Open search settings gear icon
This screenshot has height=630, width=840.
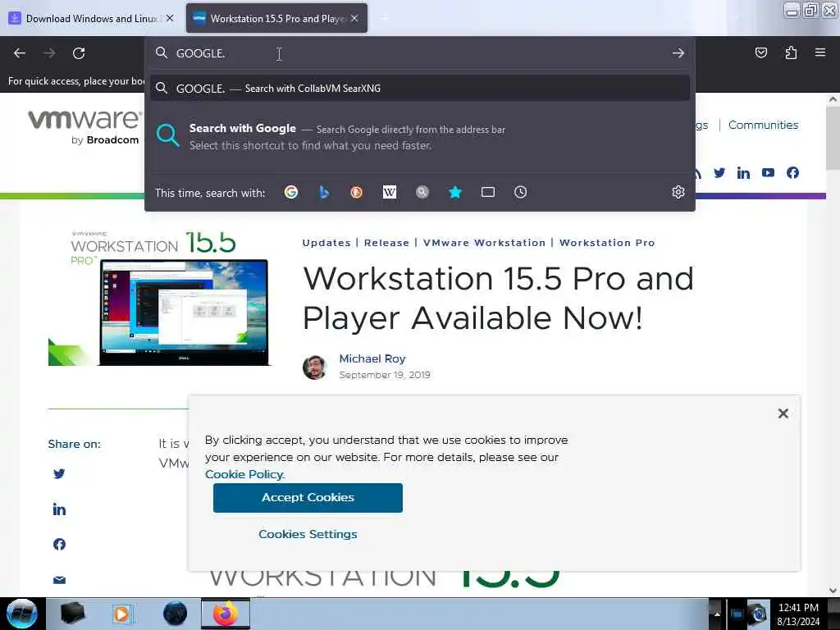tap(678, 192)
